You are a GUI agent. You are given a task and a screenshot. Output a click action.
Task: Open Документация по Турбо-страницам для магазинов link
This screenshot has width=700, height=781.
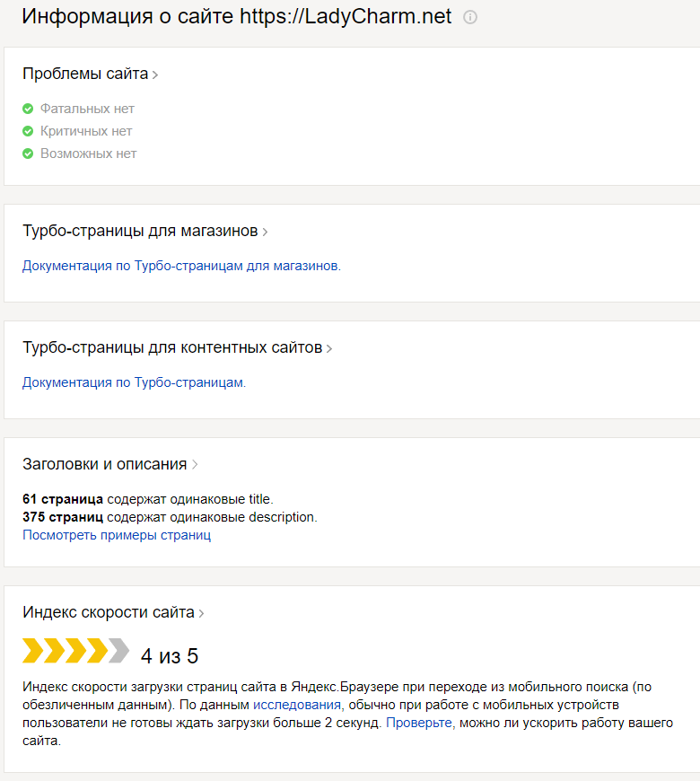(181, 266)
